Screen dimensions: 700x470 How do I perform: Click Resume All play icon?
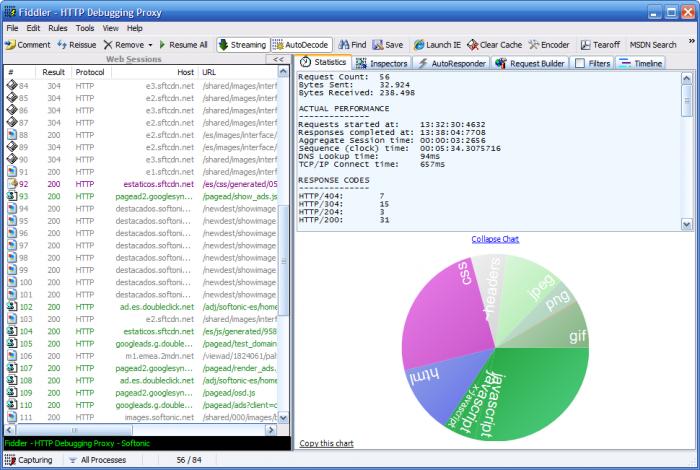click(162, 45)
